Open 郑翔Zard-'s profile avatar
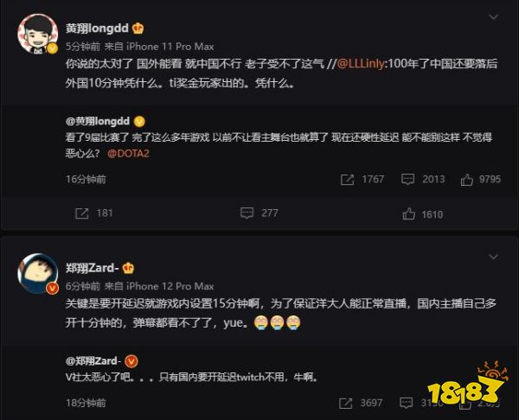 coord(37,273)
